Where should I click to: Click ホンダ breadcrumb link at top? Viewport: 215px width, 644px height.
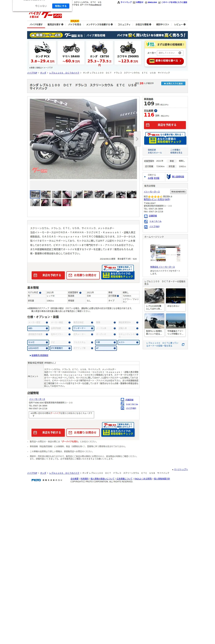(x=43, y=73)
